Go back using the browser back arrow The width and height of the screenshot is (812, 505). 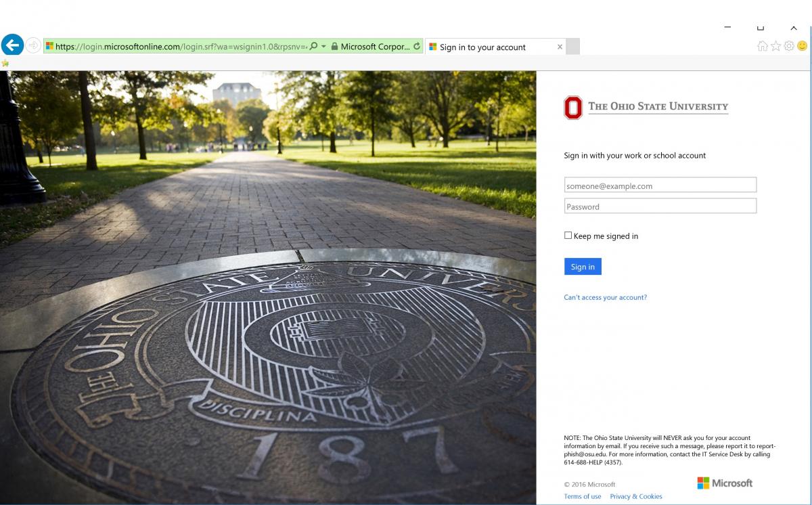(12, 45)
